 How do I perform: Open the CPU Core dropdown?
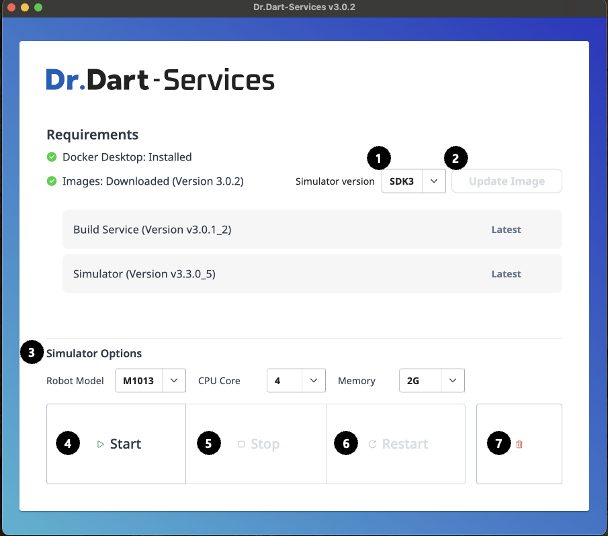pos(297,381)
